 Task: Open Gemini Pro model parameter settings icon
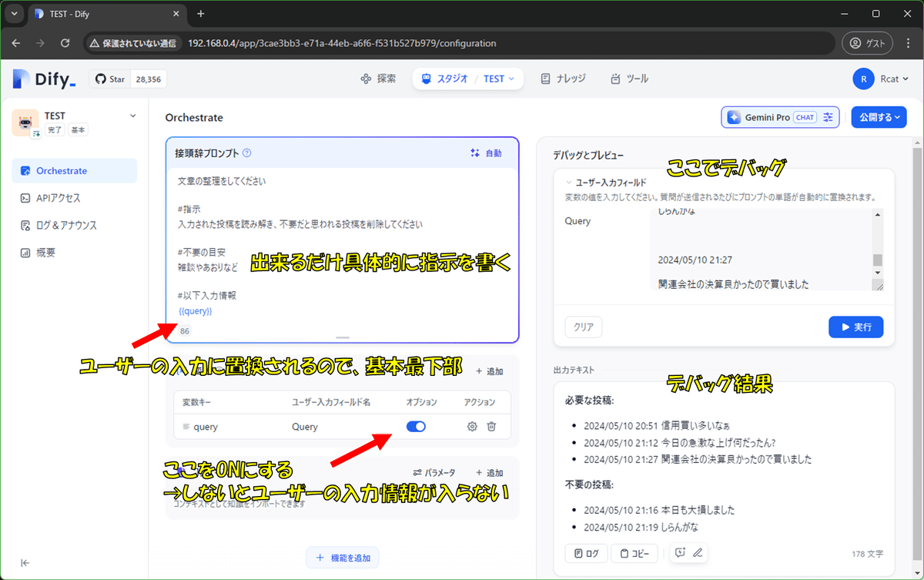[x=827, y=116]
